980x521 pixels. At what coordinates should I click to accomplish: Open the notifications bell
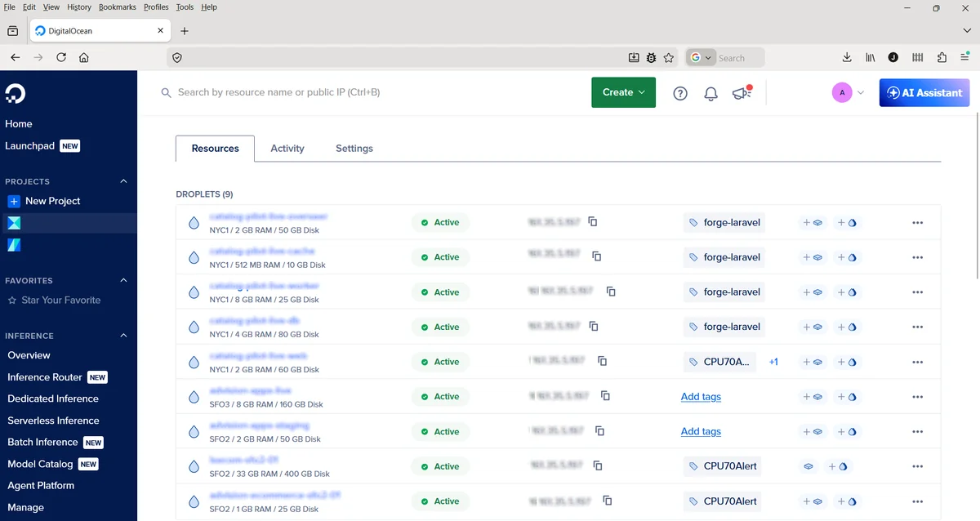710,93
